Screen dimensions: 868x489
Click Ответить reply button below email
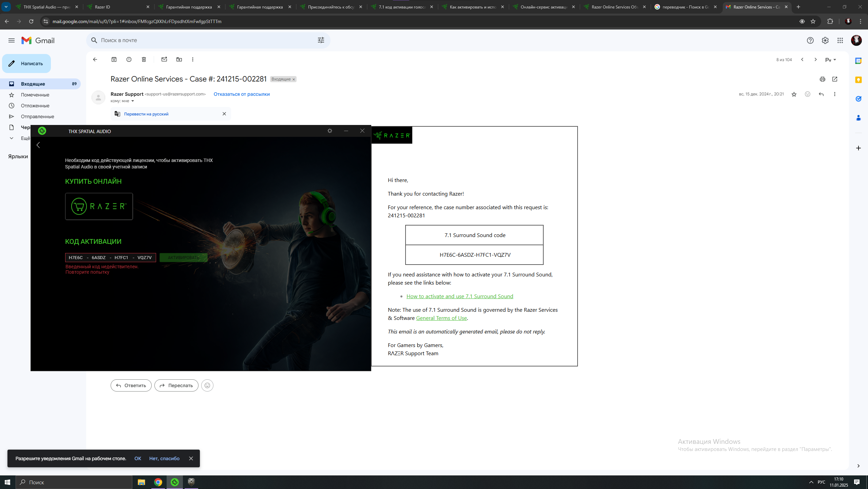click(131, 385)
